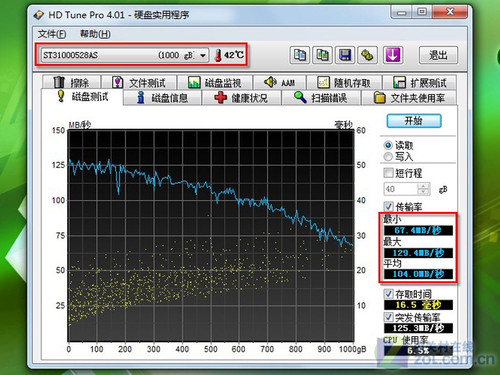Viewport: 500px width, 375px height.
Task: Switch to the AAM tab
Action: click(x=279, y=82)
